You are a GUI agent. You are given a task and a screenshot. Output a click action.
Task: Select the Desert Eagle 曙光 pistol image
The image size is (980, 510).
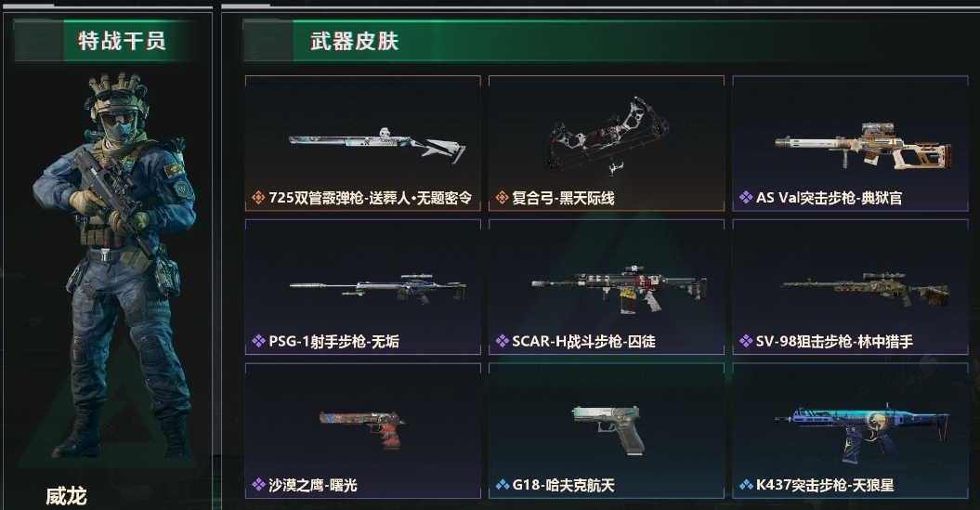click(x=362, y=429)
